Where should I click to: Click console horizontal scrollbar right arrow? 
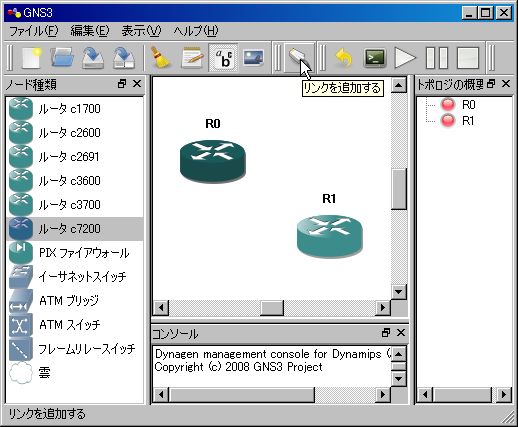(383, 395)
